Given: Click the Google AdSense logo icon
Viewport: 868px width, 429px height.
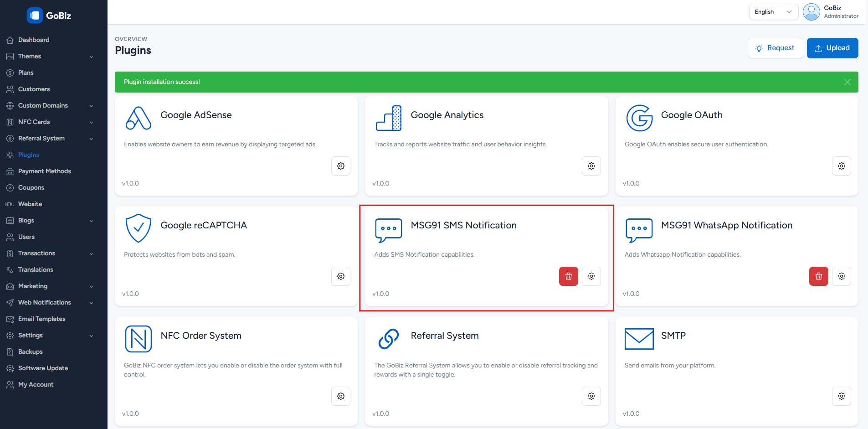Looking at the screenshot, I should pos(139,118).
